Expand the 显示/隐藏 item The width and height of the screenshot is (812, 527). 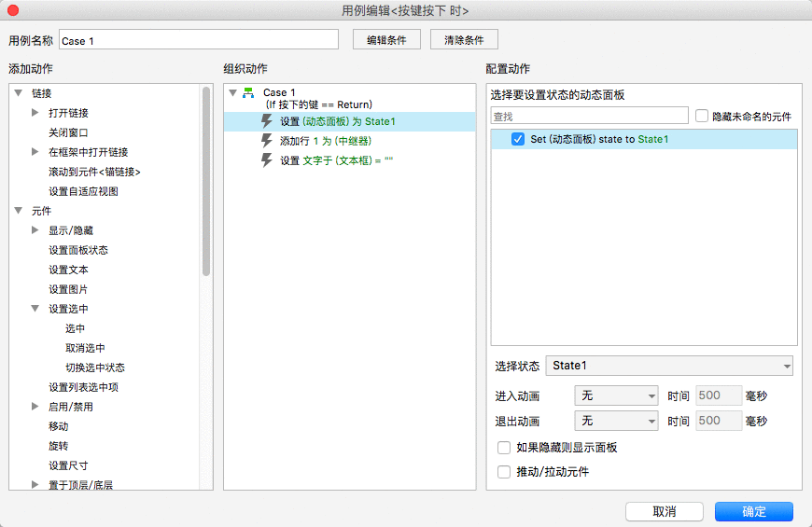click(x=35, y=229)
